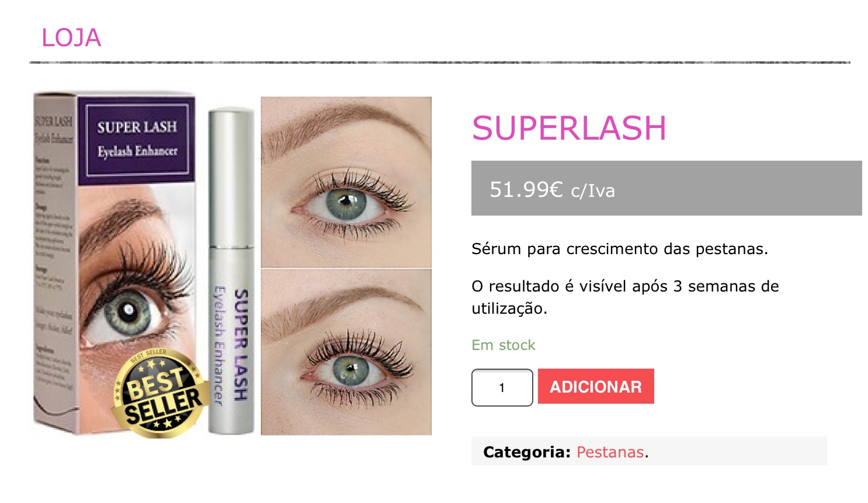868x503 pixels.
Task: Add product with the ADICIONAR button
Action: pos(596,386)
